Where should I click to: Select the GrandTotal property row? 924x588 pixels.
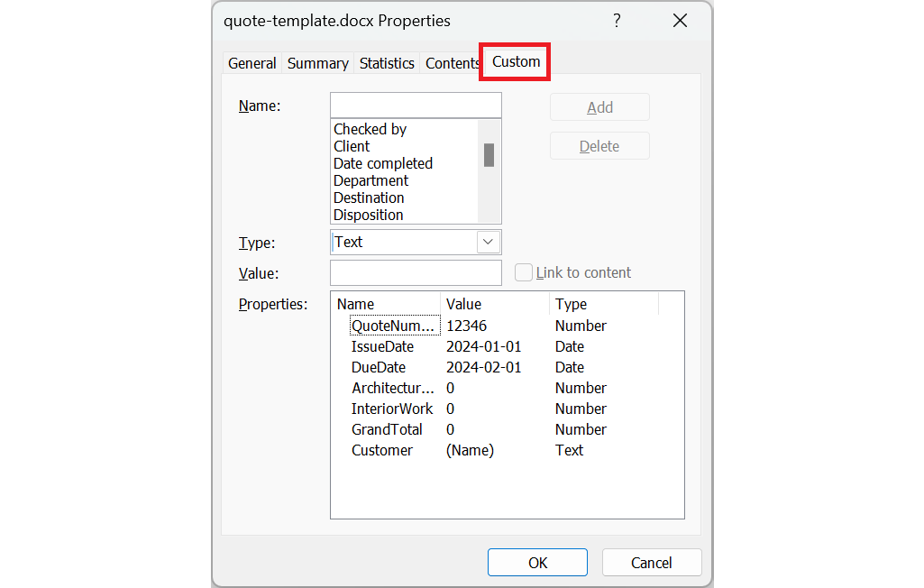click(387, 429)
